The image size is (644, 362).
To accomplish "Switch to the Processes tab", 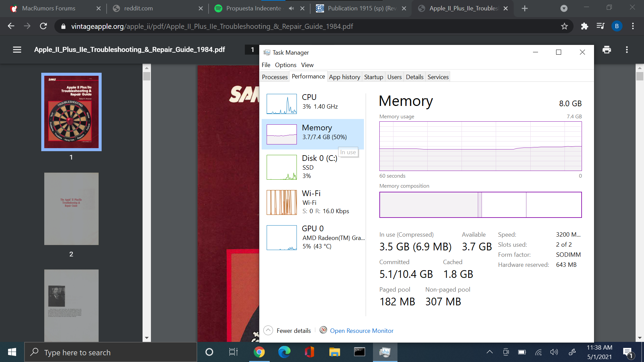I will [x=274, y=77].
